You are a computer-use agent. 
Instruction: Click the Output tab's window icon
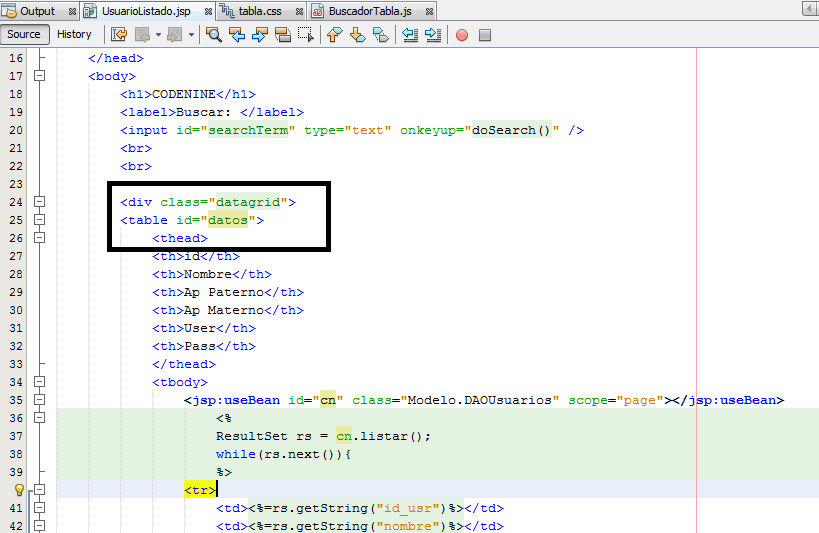tap(9, 11)
